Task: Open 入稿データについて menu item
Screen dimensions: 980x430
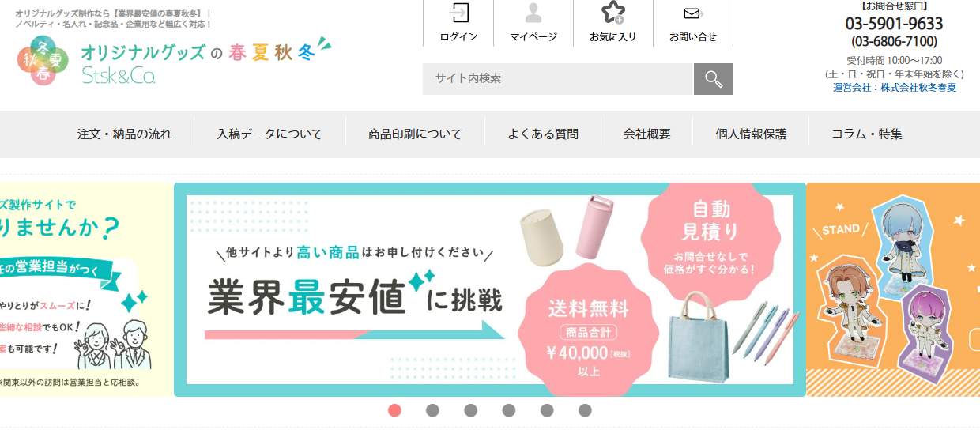Action: coord(269,134)
